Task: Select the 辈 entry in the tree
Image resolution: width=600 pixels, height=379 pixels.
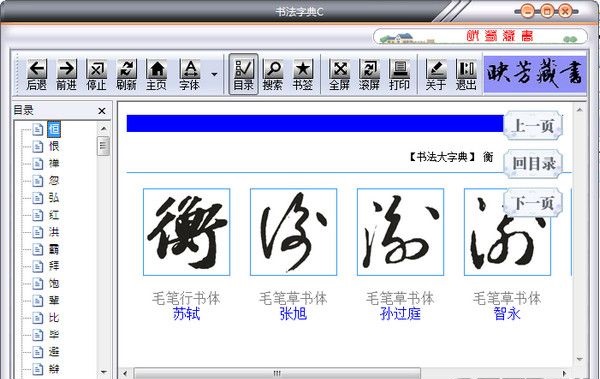Action: click(x=54, y=301)
